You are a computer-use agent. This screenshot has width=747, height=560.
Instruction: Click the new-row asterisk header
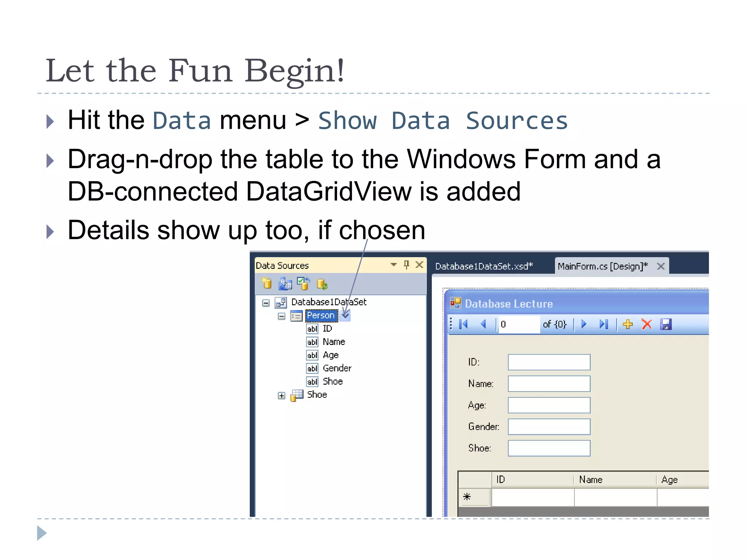(x=475, y=497)
